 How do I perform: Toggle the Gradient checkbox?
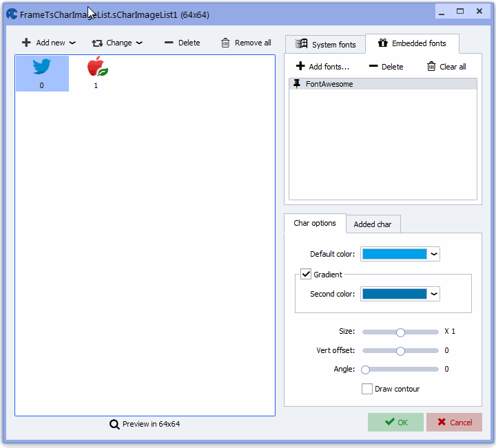[x=306, y=274]
